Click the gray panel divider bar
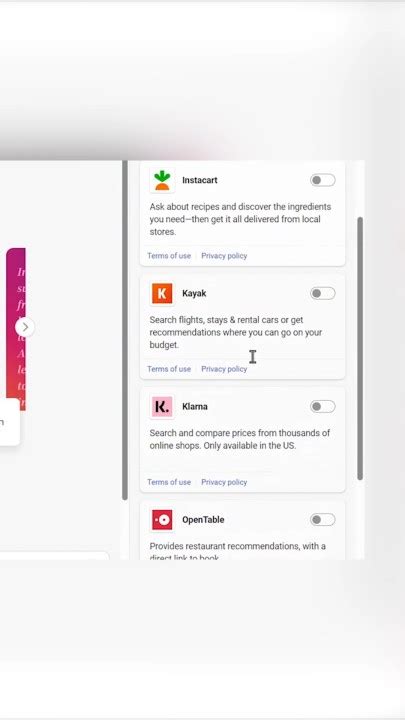405x720 pixels. click(125, 330)
